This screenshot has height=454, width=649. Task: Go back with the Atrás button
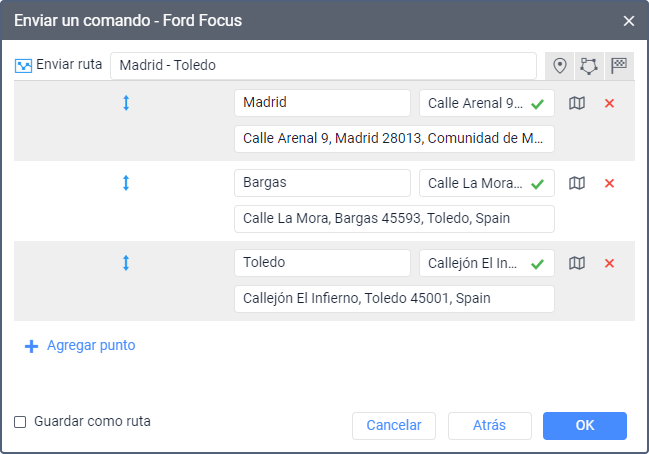point(490,425)
